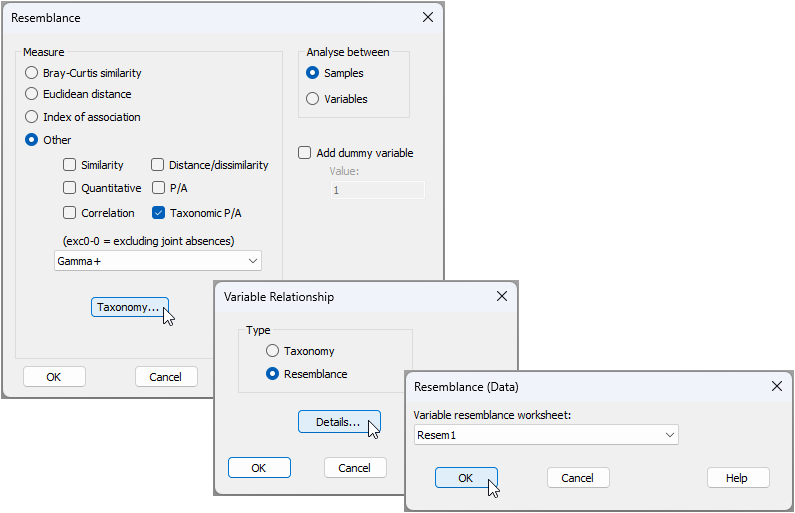The width and height of the screenshot is (795, 513).
Task: Cancel the Variable Relationship dialog
Action: point(354,468)
